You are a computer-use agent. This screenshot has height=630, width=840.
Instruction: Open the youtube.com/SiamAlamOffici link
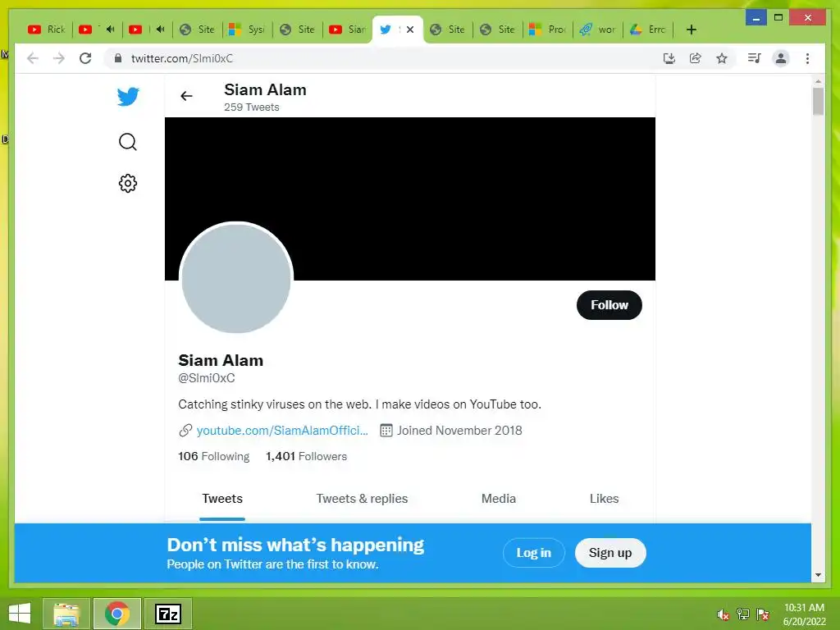282,430
